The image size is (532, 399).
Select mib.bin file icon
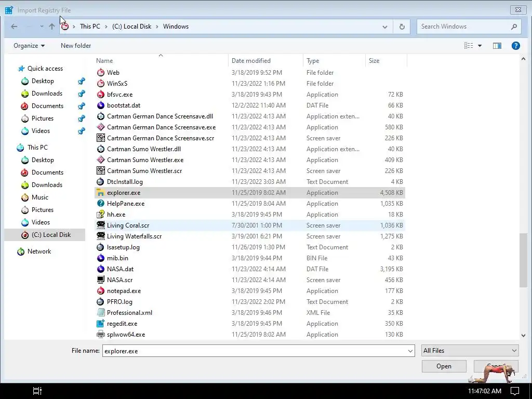101,258
